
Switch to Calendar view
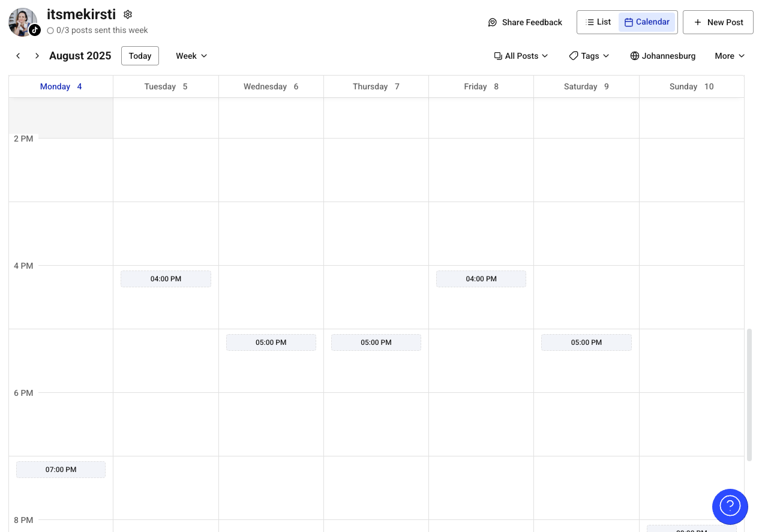pyautogui.click(x=647, y=22)
